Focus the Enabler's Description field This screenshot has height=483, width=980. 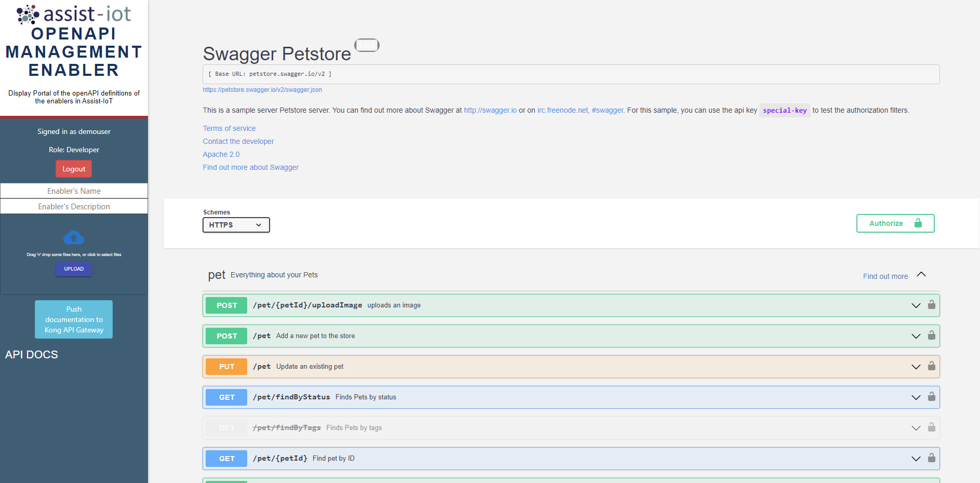[x=74, y=206]
